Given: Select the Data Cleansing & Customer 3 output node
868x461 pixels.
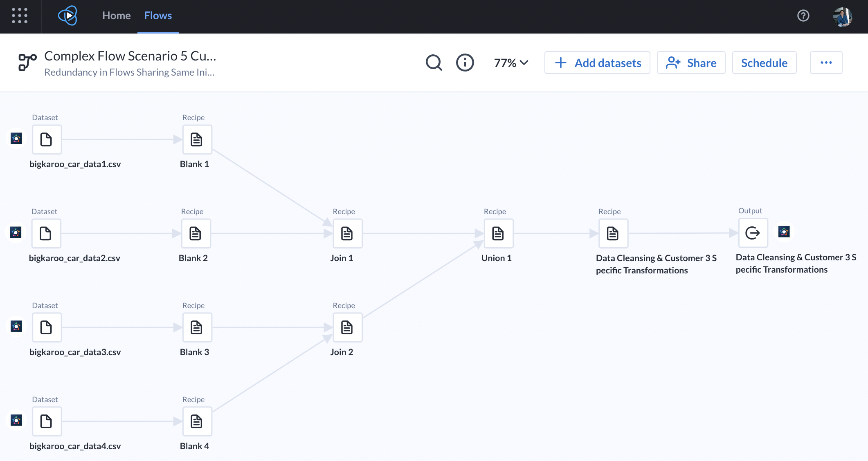Looking at the screenshot, I should [x=753, y=233].
